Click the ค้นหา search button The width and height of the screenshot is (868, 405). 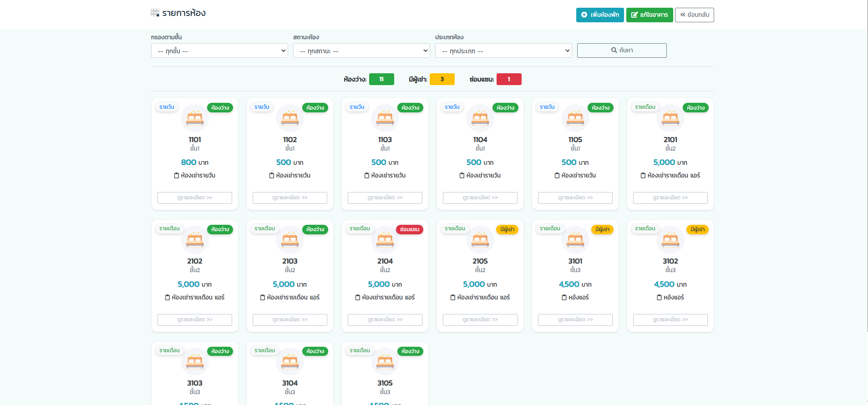[622, 51]
